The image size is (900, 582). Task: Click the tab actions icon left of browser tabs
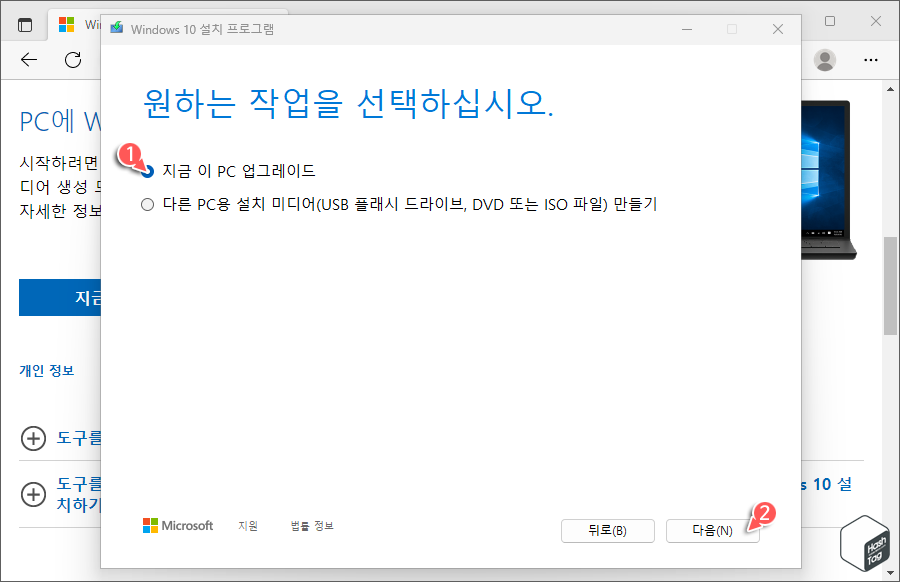(x=23, y=22)
